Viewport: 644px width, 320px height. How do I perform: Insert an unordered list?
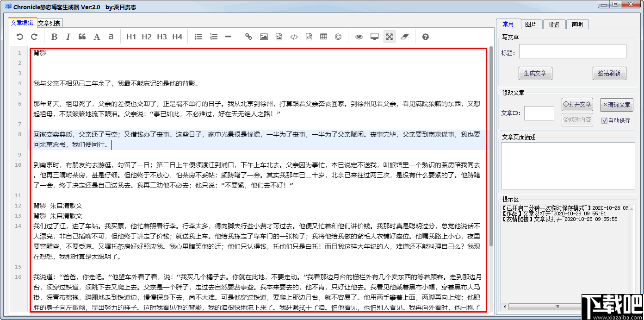(198, 37)
